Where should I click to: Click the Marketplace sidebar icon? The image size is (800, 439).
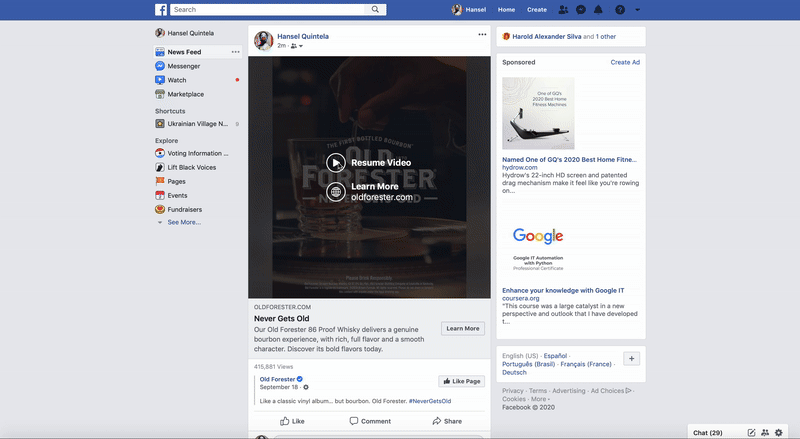pyautogui.click(x=160, y=94)
